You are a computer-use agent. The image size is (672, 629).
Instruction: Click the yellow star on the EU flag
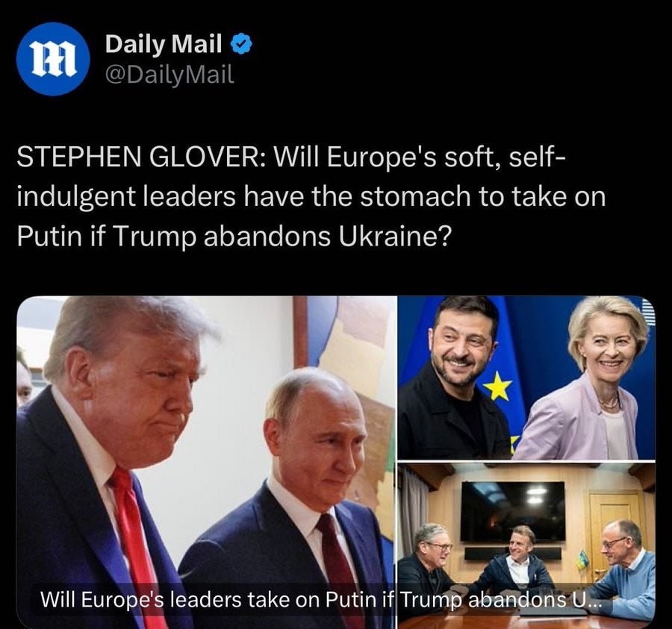(x=498, y=386)
